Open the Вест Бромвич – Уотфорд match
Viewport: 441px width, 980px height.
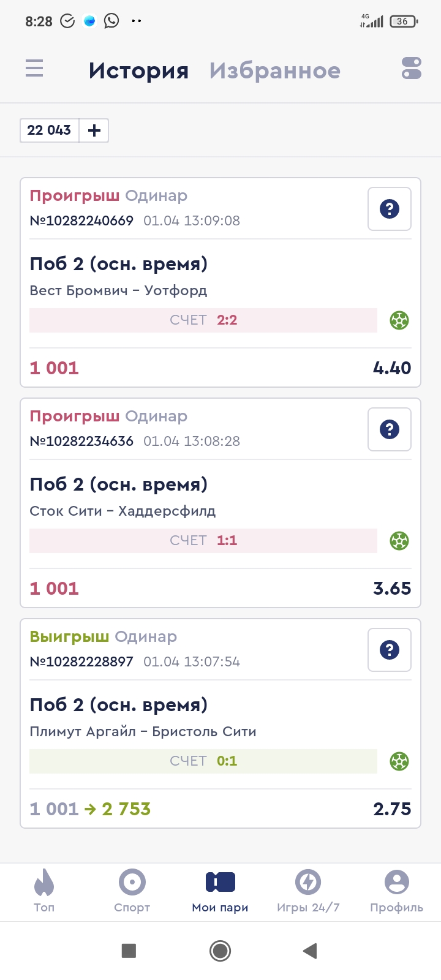(x=118, y=290)
